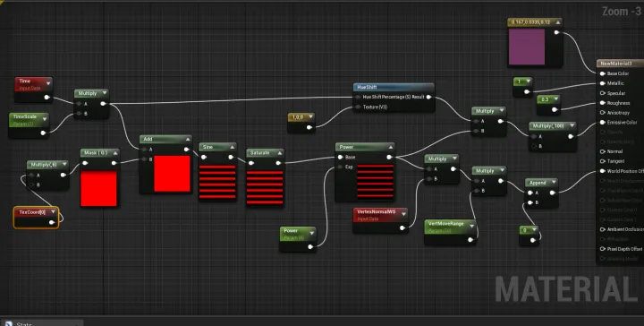Select the 1,0,0 constant vector node

(301, 123)
